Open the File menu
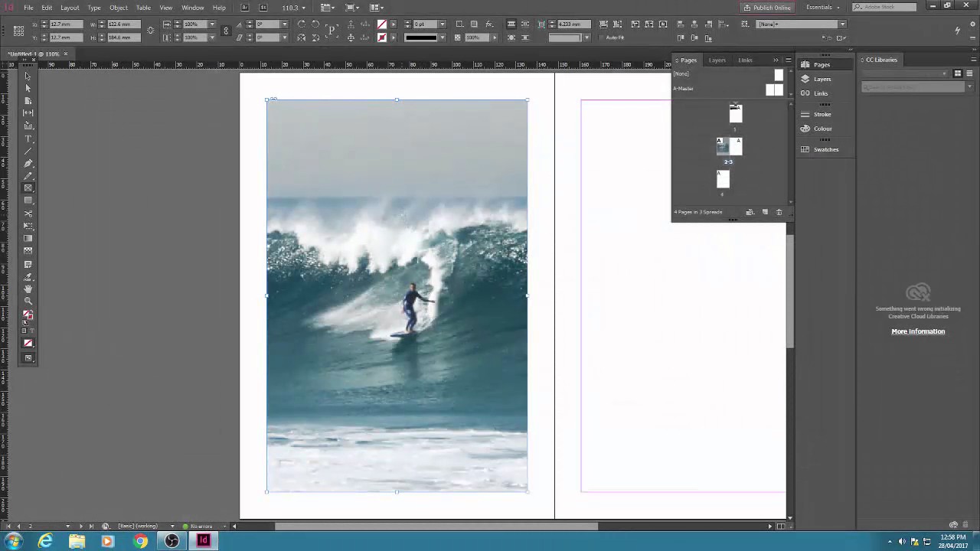 pos(28,8)
